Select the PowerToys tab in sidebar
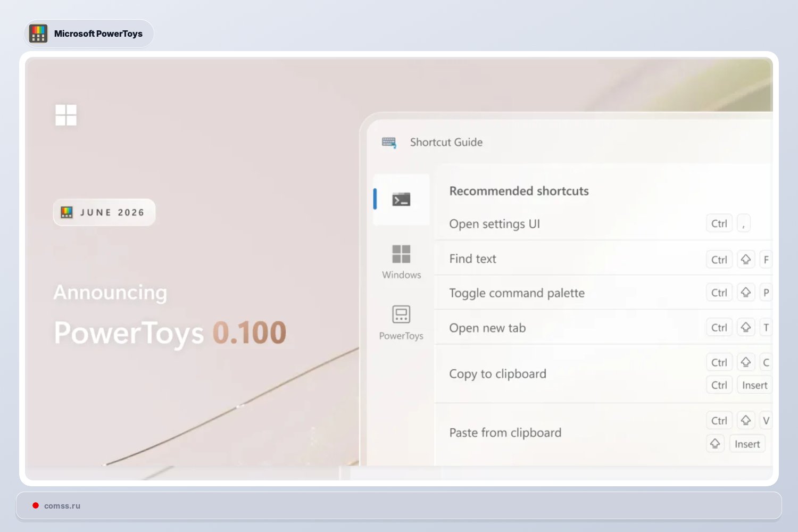The width and height of the screenshot is (798, 532). click(401, 323)
